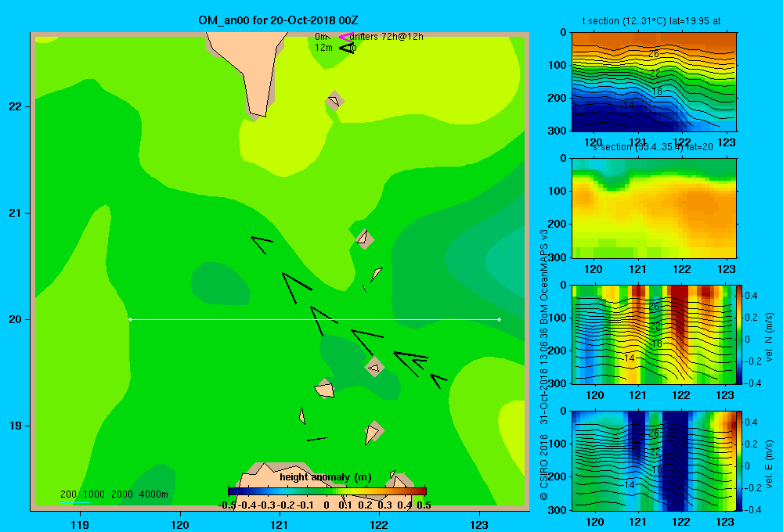Open the eastward velocity section panel
Image resolution: width=783 pixels, height=532 pixels.
(x=654, y=461)
